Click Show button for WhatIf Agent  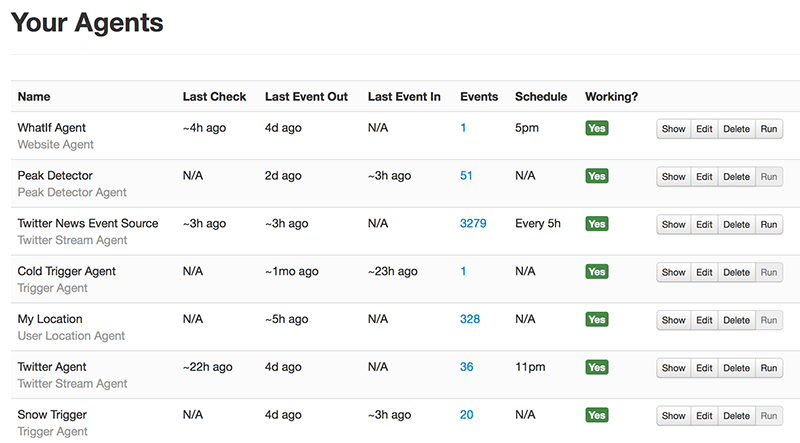673,129
